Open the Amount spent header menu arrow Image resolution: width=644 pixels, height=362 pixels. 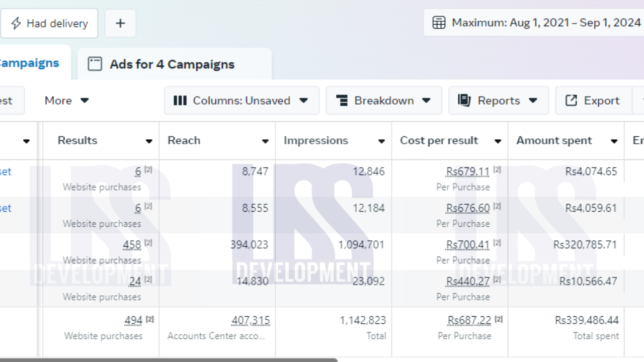(x=614, y=141)
